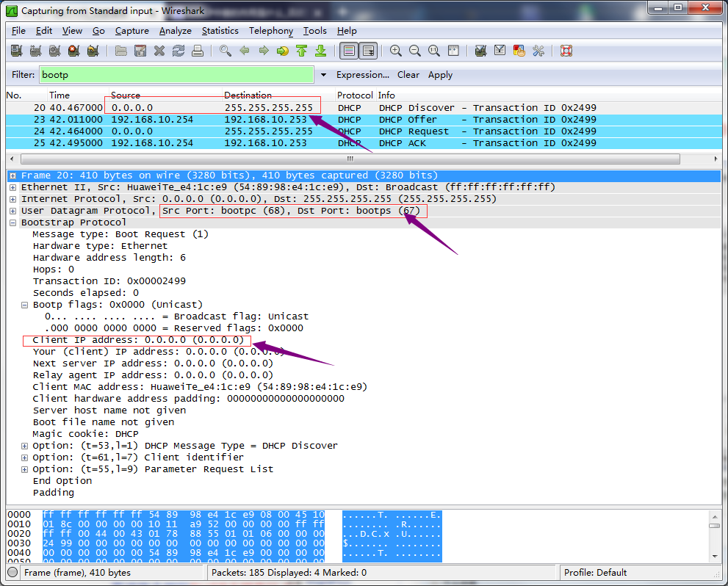This screenshot has width=728, height=586.
Task: Open preferences wrench icon
Action: [x=538, y=51]
